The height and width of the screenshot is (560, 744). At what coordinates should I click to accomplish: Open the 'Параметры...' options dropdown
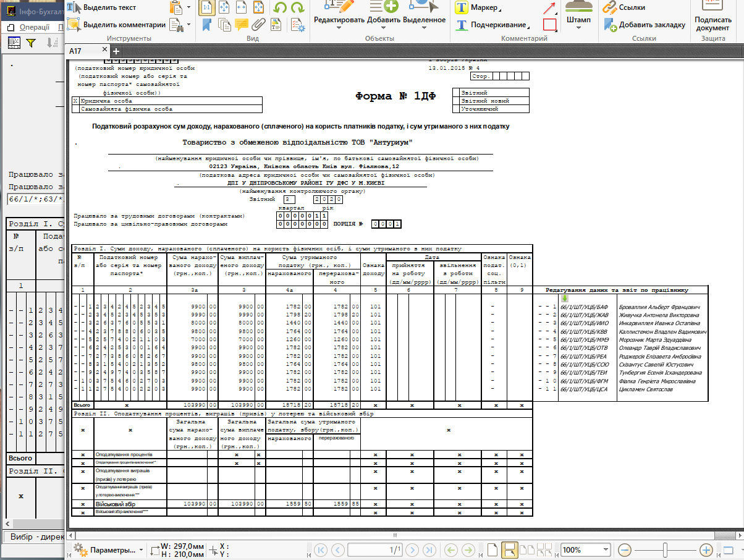click(x=109, y=549)
